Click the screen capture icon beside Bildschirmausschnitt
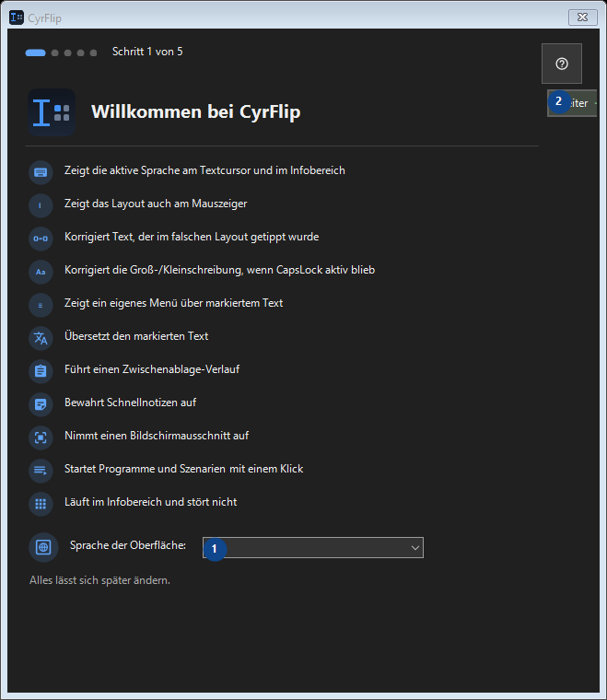 tap(41, 437)
